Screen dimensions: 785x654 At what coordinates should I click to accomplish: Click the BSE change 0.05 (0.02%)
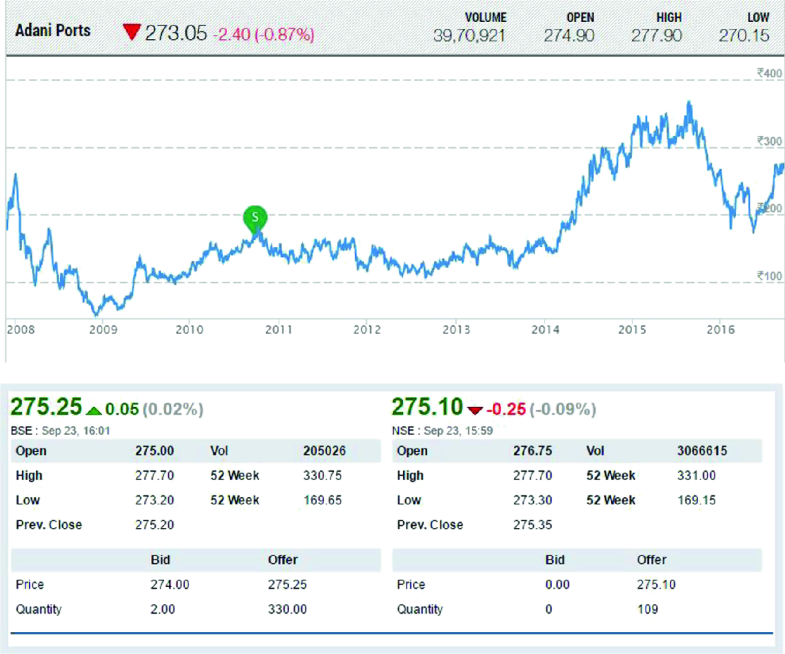(x=154, y=409)
